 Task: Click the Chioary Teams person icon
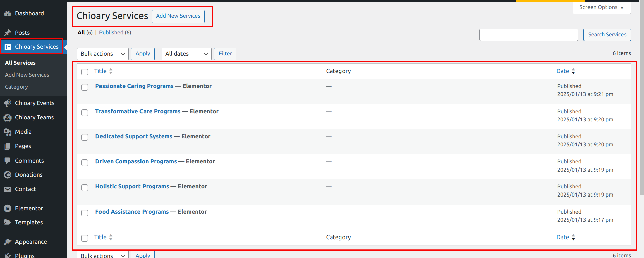[7, 118]
